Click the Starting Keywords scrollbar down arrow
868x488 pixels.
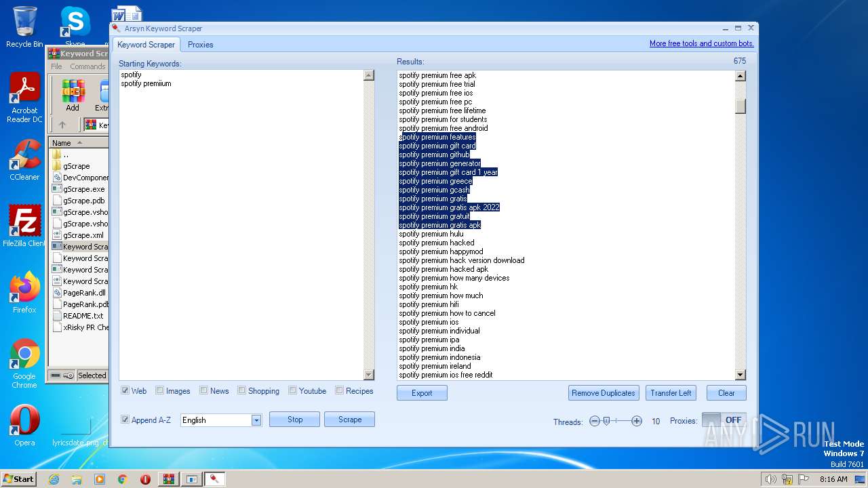click(369, 375)
